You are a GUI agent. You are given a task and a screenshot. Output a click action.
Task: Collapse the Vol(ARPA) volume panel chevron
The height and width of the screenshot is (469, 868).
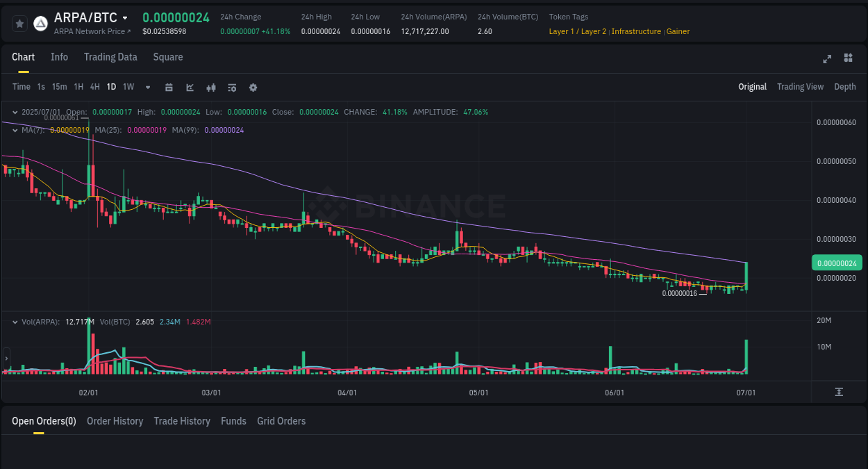(x=15, y=322)
